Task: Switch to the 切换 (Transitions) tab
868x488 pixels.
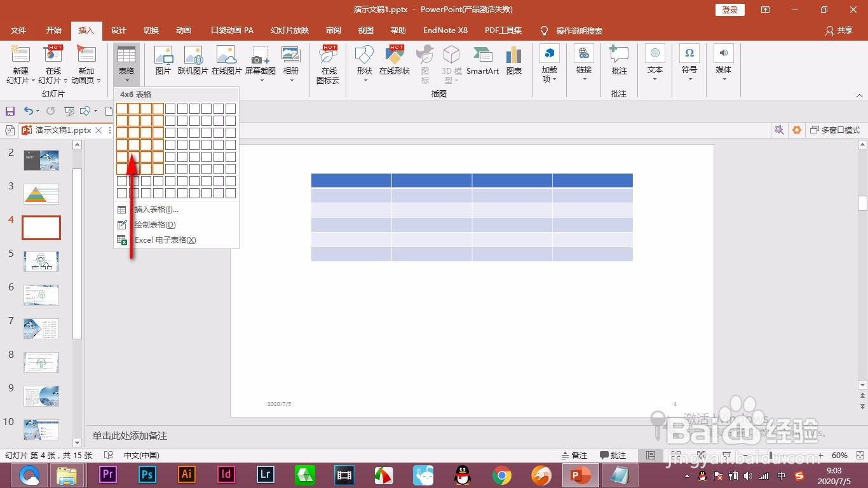Action: click(x=151, y=30)
